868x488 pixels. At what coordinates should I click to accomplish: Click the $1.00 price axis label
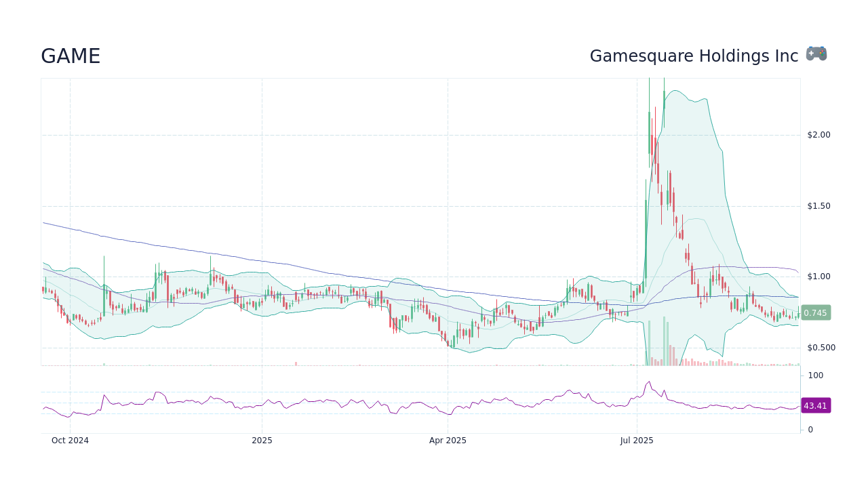[820, 276]
